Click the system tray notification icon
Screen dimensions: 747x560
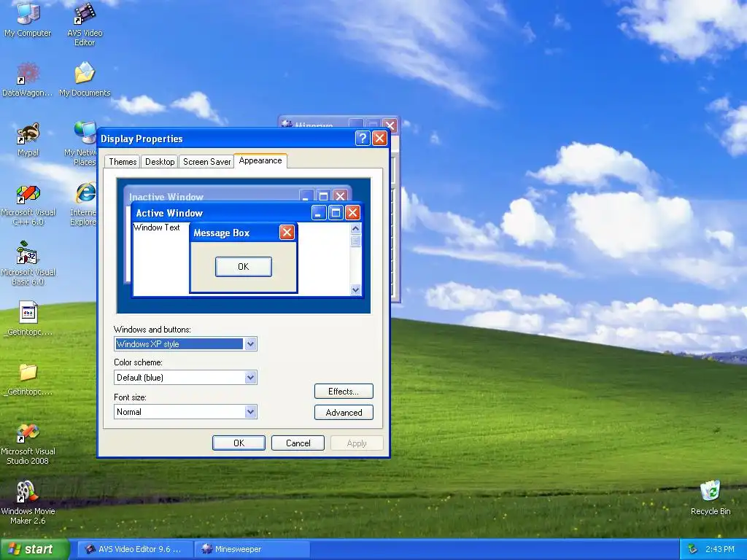pos(693,549)
